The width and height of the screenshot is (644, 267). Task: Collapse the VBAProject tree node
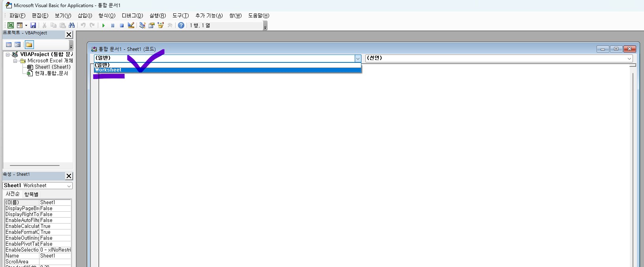[7, 55]
